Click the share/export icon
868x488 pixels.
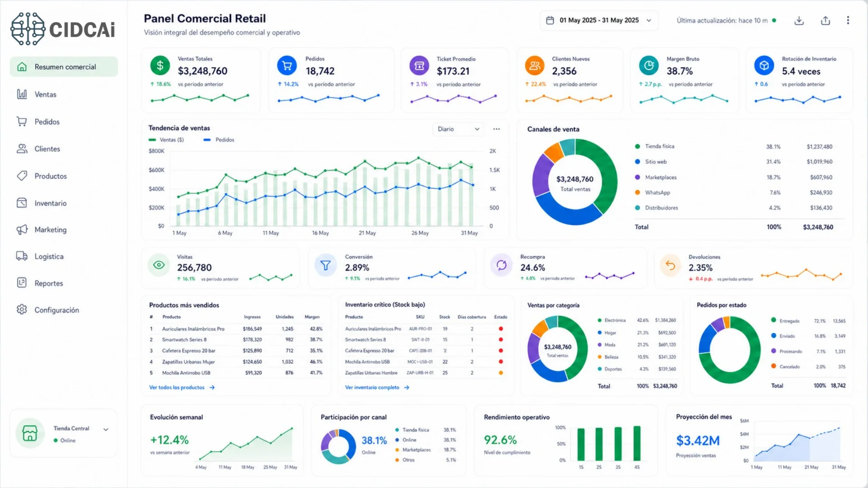click(x=826, y=20)
